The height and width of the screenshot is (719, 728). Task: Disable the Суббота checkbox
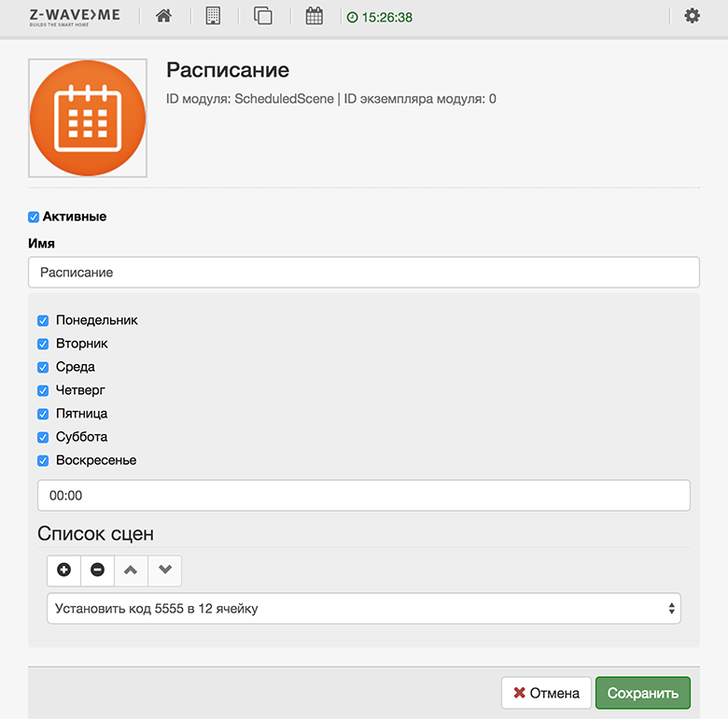pyautogui.click(x=43, y=437)
